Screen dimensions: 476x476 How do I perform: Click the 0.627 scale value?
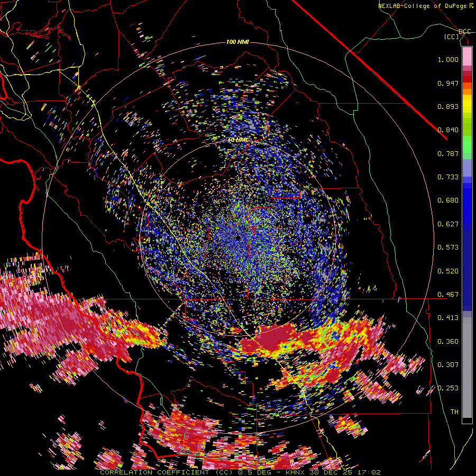point(448,224)
